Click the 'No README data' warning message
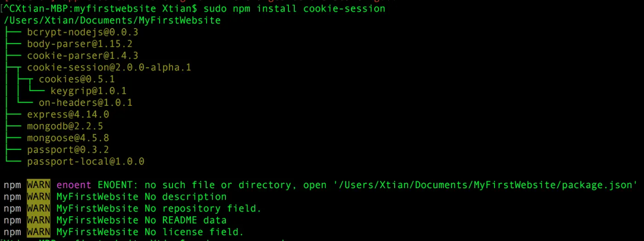 [185, 220]
